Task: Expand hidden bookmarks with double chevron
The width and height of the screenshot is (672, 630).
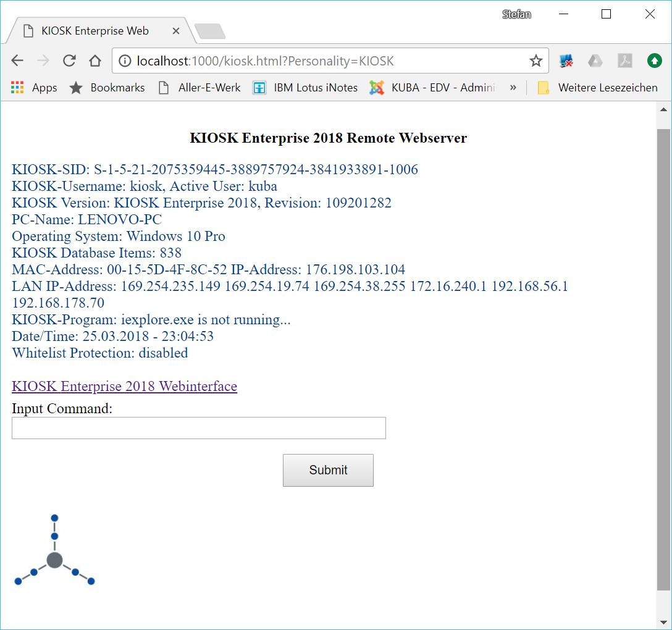Action: (513, 88)
